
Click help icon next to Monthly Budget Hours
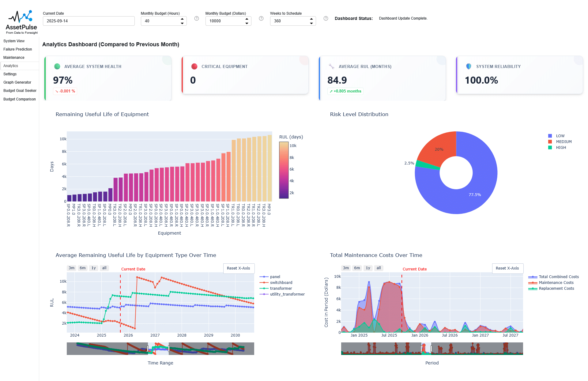pyautogui.click(x=197, y=18)
